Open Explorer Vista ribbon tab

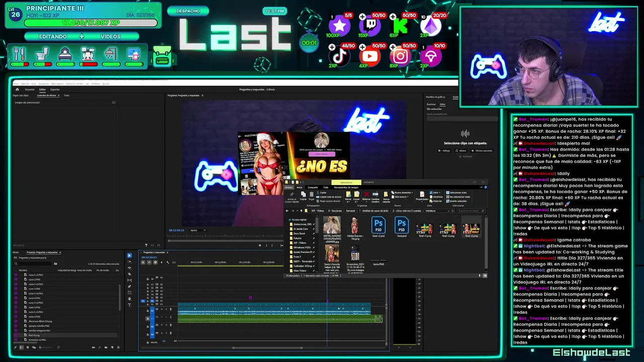pos(326,188)
